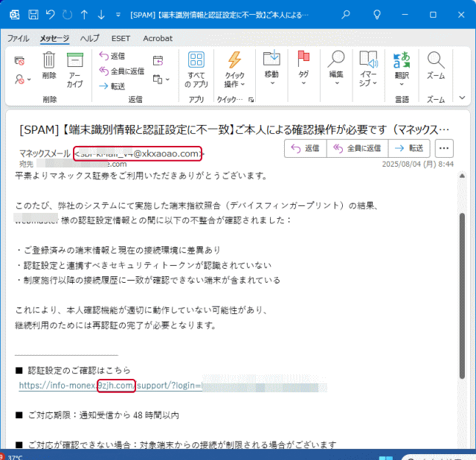
Task: Click the scroll up arrow of message body
Action: coord(462,176)
